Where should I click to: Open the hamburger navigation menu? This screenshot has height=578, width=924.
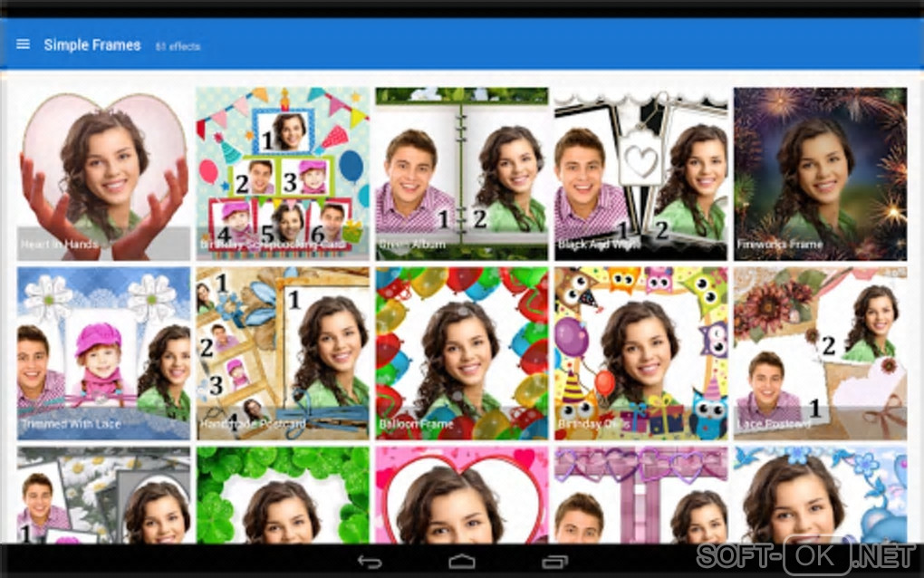[x=23, y=44]
